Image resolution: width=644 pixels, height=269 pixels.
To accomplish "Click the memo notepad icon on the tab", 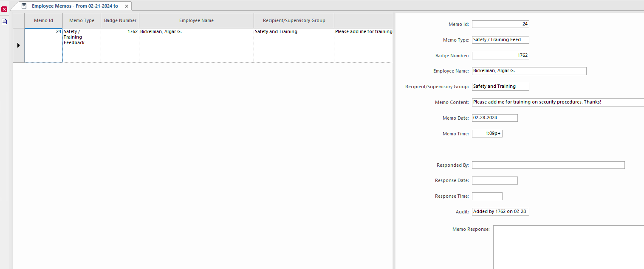I will click(x=23, y=6).
